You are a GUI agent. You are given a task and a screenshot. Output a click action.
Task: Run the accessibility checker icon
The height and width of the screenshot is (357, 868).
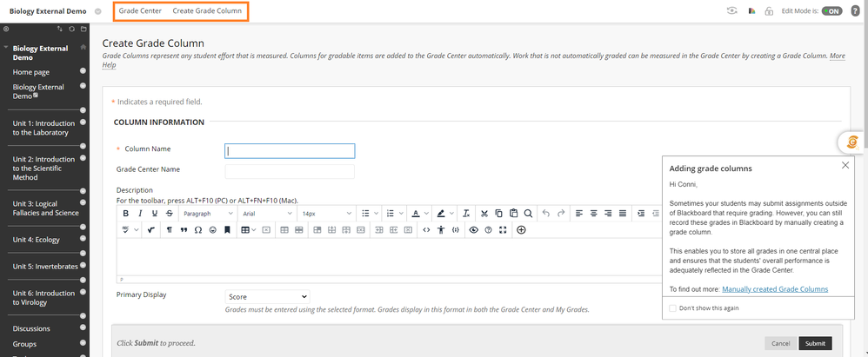[x=441, y=230]
